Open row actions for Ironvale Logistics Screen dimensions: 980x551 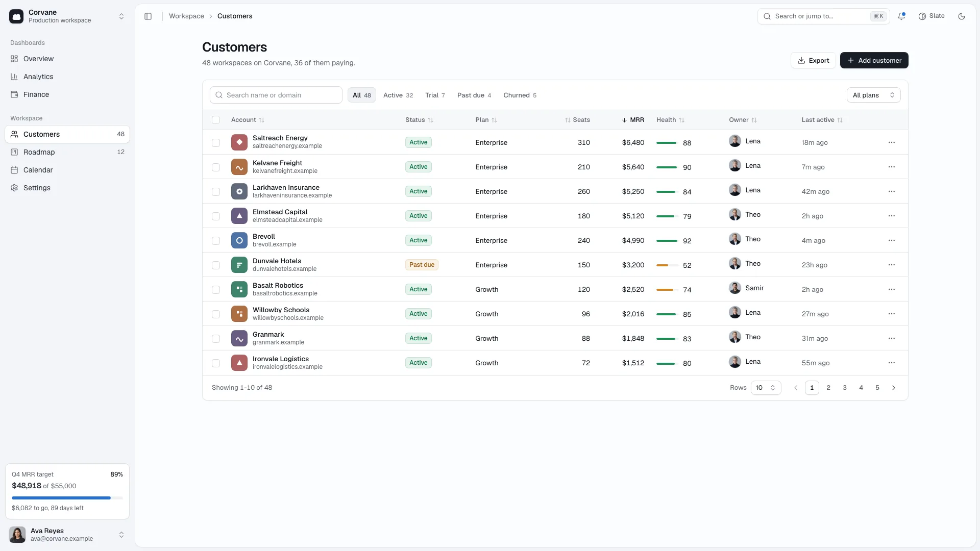coord(892,363)
